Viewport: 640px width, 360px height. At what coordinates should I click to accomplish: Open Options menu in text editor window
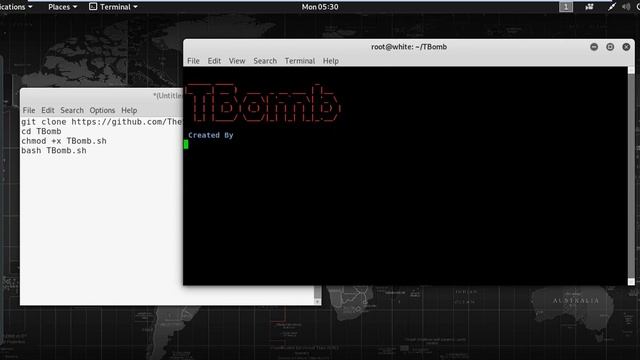102,110
